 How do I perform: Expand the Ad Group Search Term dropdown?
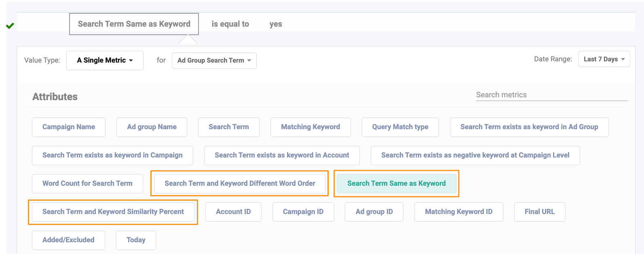point(214,61)
